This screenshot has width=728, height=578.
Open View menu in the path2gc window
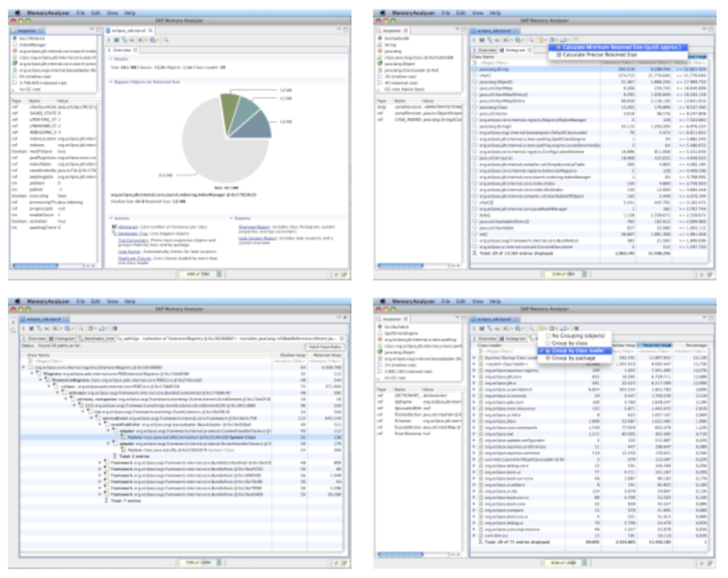click(113, 302)
